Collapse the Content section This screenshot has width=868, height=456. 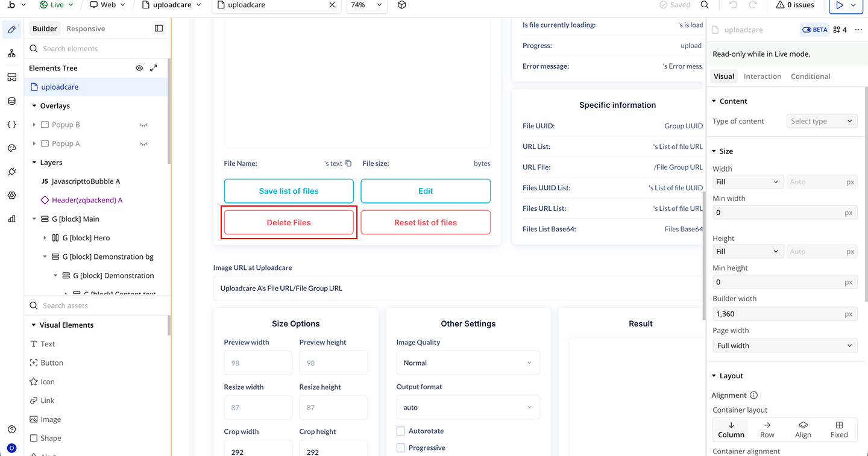(x=714, y=101)
